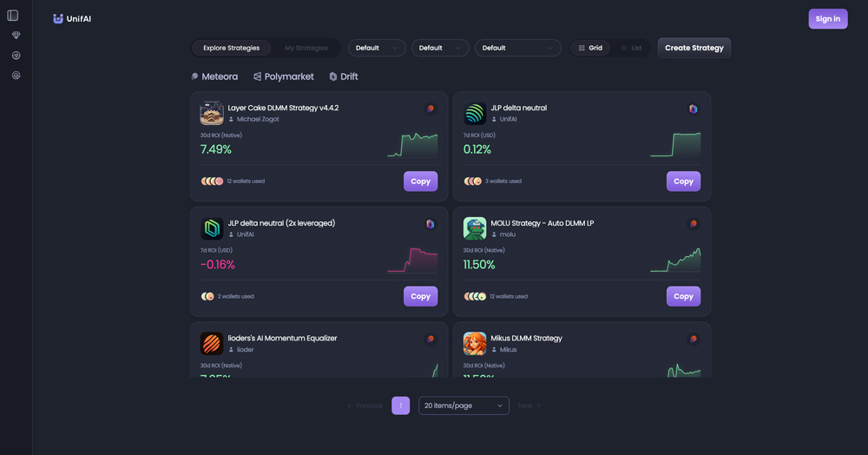Open the widest third Default dropdown
Image resolution: width=868 pixels, height=455 pixels.
tap(517, 49)
